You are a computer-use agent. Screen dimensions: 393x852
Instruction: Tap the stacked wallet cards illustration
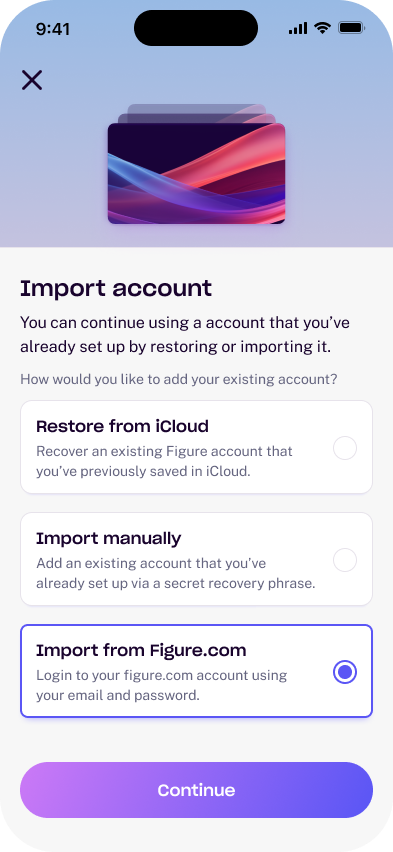196,164
